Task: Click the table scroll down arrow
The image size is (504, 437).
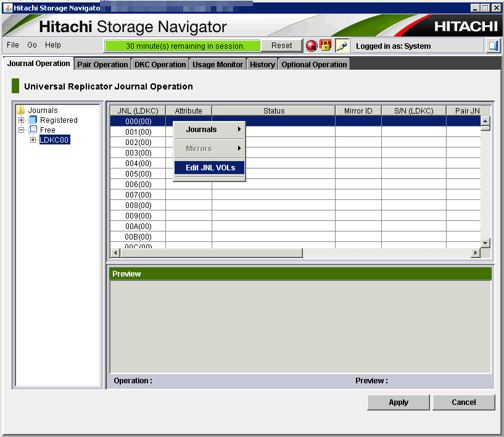Action: 485,243
